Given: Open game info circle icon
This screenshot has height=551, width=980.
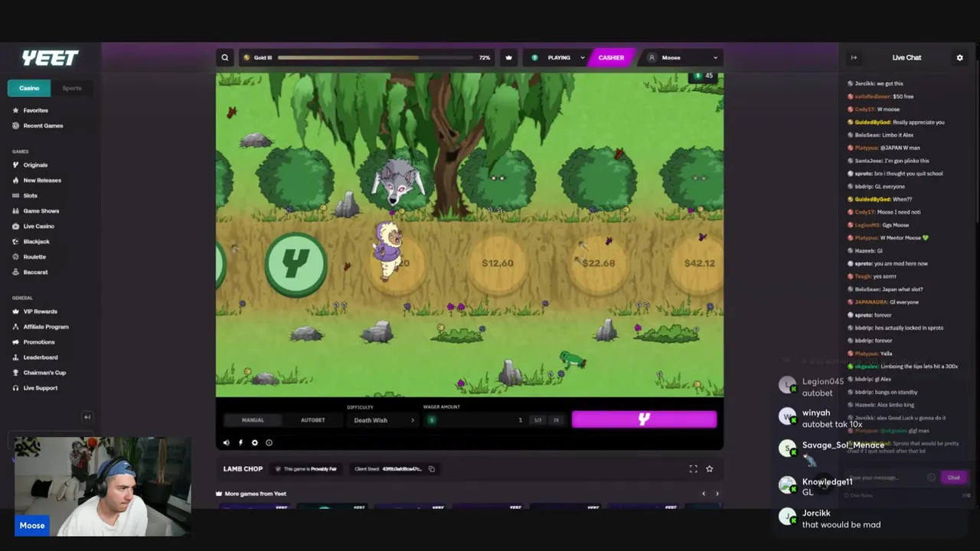Looking at the screenshot, I should pyautogui.click(x=269, y=442).
